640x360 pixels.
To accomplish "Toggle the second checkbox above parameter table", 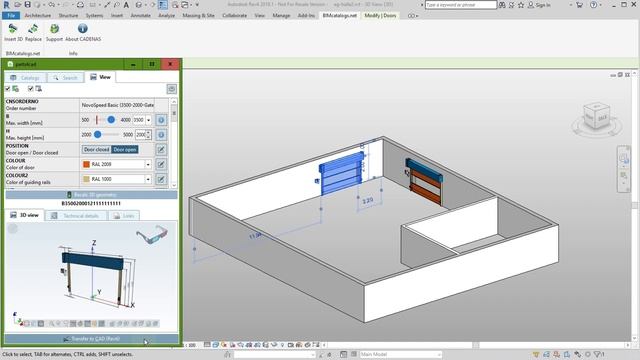I will click(31, 89).
